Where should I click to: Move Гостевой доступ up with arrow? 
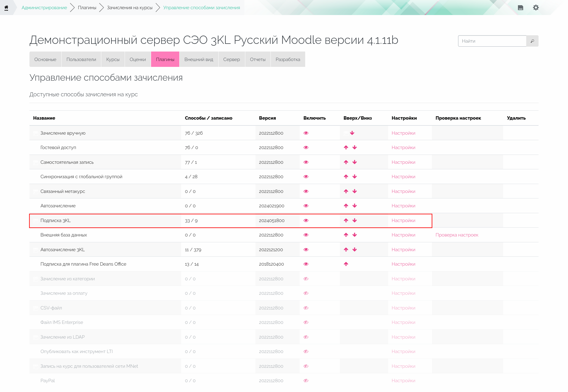tap(346, 148)
